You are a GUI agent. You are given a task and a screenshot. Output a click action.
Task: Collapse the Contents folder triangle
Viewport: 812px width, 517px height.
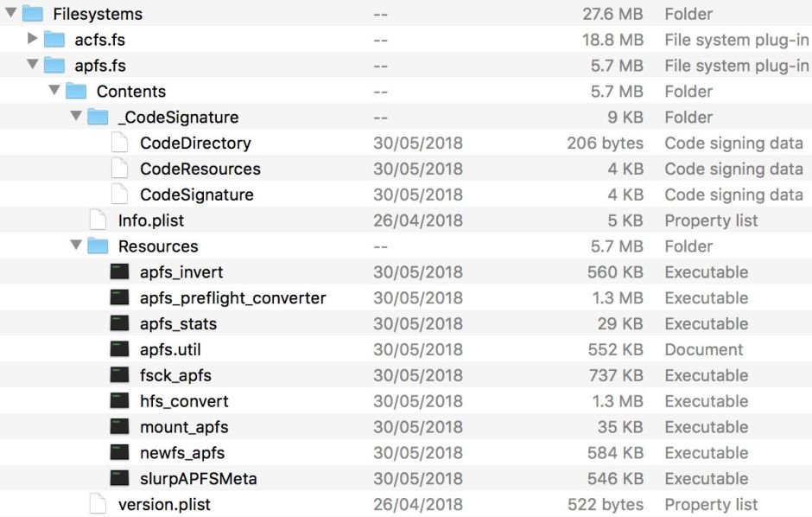54,91
